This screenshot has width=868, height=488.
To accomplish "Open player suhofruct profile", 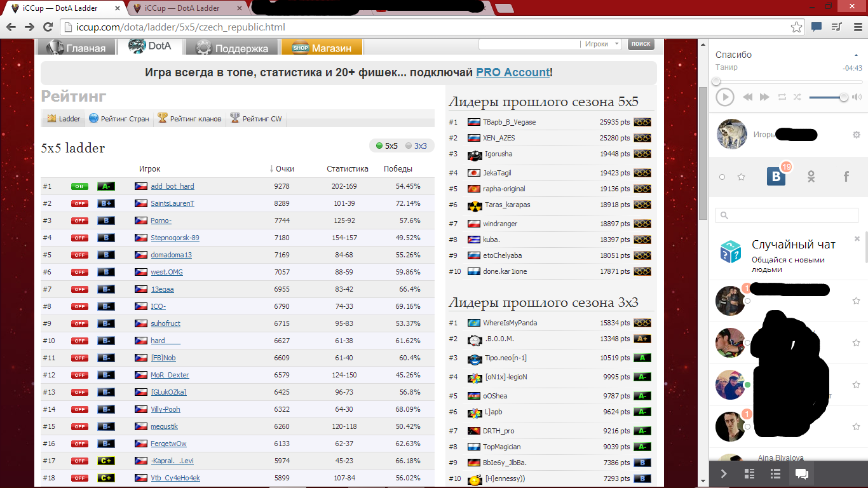I will pyautogui.click(x=165, y=323).
